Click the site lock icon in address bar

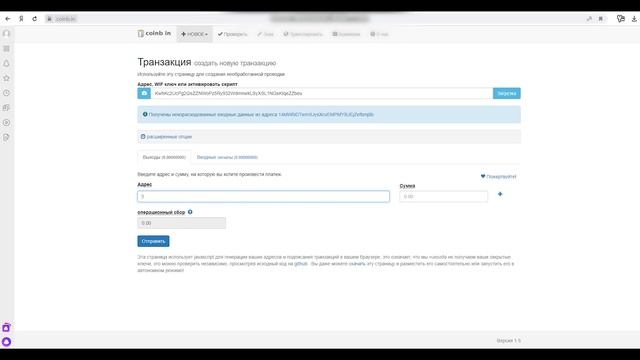pos(49,19)
